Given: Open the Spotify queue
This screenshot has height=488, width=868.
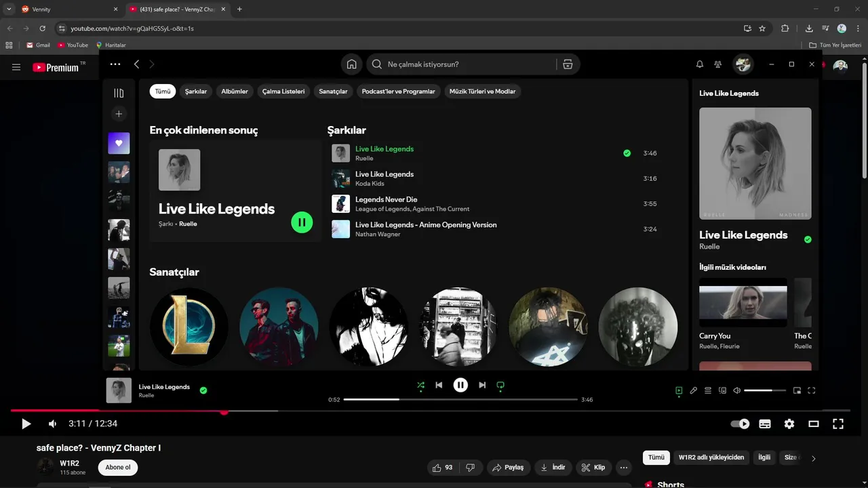Looking at the screenshot, I should [x=708, y=390].
